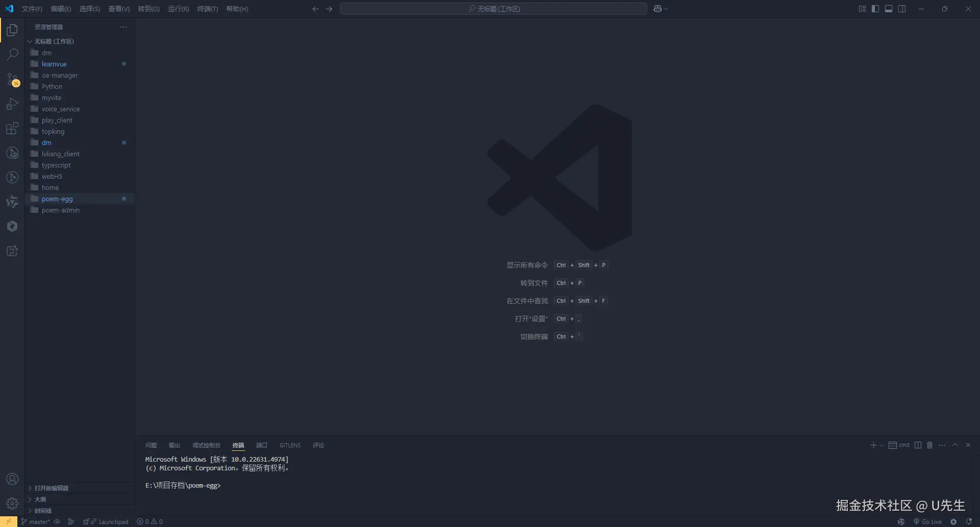The image size is (980, 527).
Task: Switch to the 输出 panel tab
Action: (x=175, y=445)
